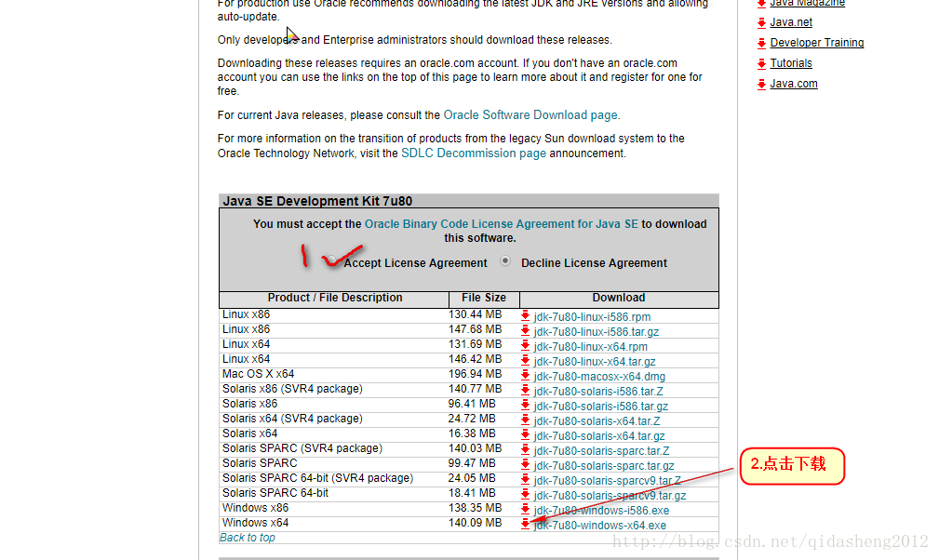Click the 'Download' column header
This screenshot has width=939, height=560.
pyautogui.click(x=619, y=298)
